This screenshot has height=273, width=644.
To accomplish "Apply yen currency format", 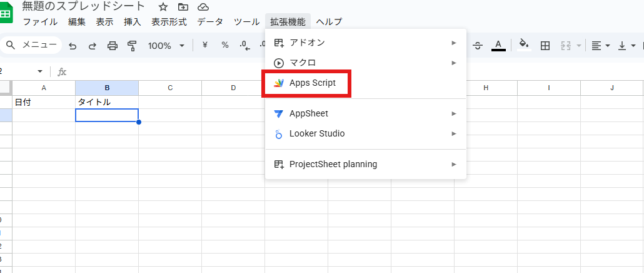I will click(x=204, y=46).
